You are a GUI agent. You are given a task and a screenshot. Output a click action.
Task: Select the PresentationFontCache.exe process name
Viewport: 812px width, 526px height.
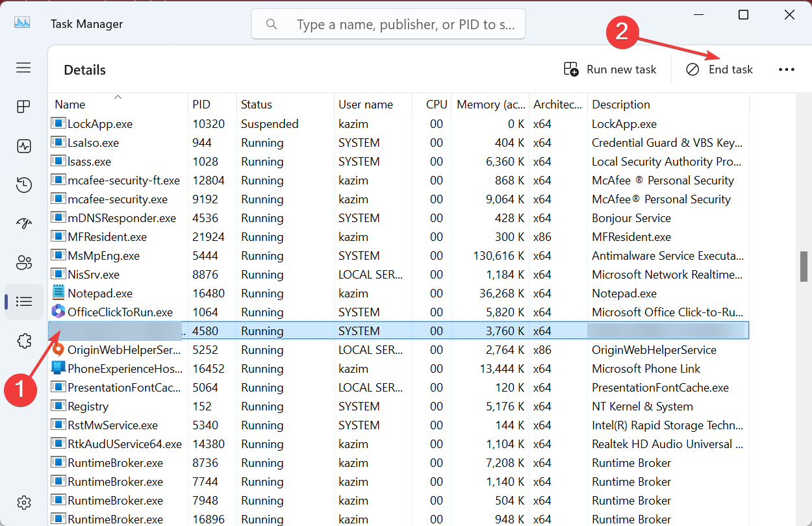coord(123,388)
